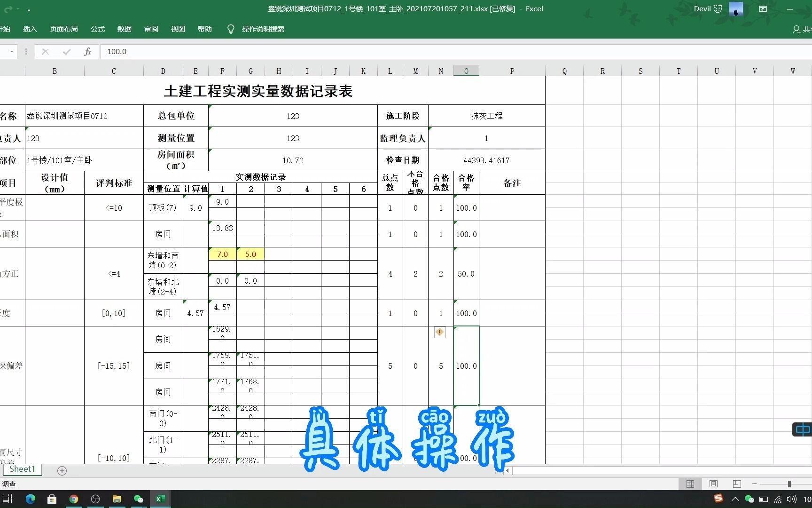Open Microsoft Edge from taskbar
This screenshot has height=508, width=812.
pyautogui.click(x=31, y=499)
